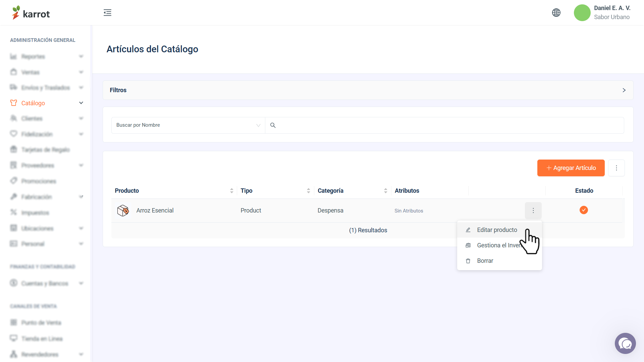
Task: Click the Tarjetas de Regalo gift icon
Action: pos(13,149)
